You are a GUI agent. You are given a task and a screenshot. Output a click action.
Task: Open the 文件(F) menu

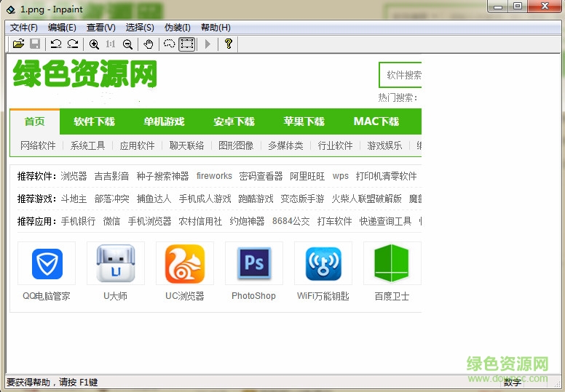[24, 28]
